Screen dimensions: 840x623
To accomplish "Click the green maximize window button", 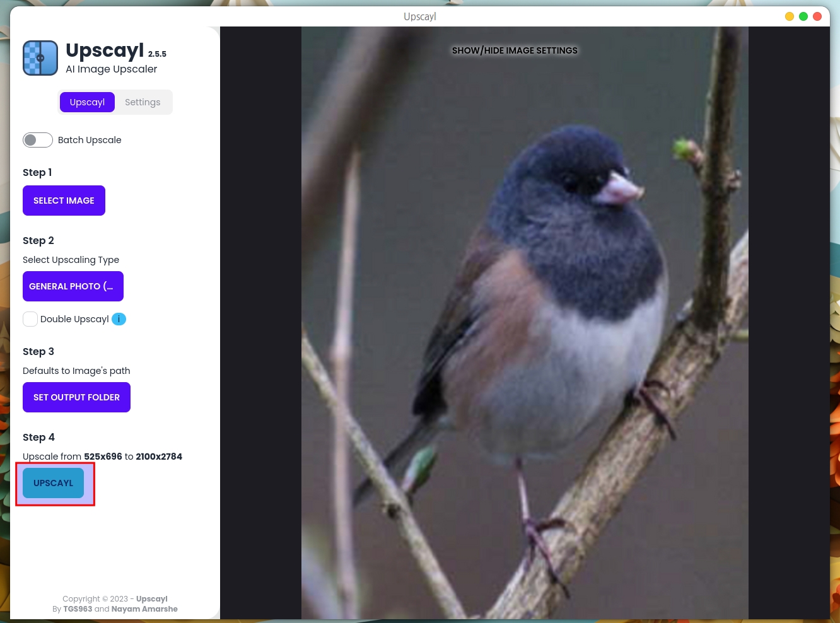I will tap(803, 16).
